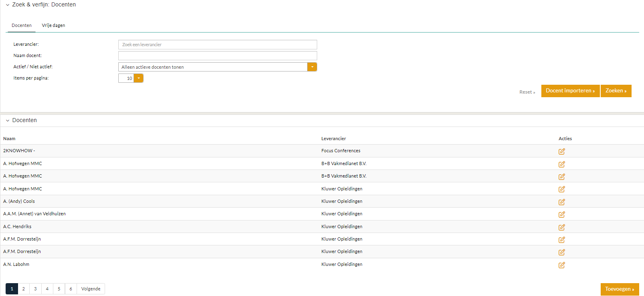Edit the 2KNOWHOW docent row
644x296 pixels.
(561, 151)
